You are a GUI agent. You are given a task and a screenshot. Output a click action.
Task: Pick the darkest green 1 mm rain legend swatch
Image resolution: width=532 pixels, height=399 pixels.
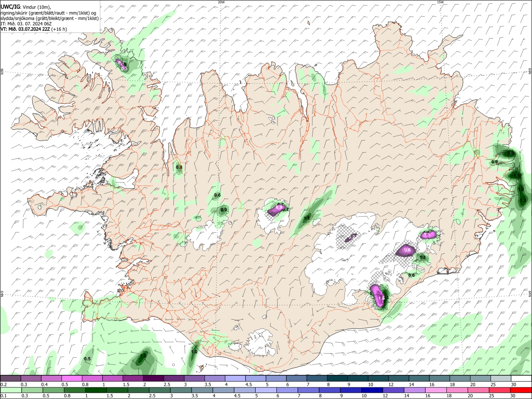[x=95, y=390]
